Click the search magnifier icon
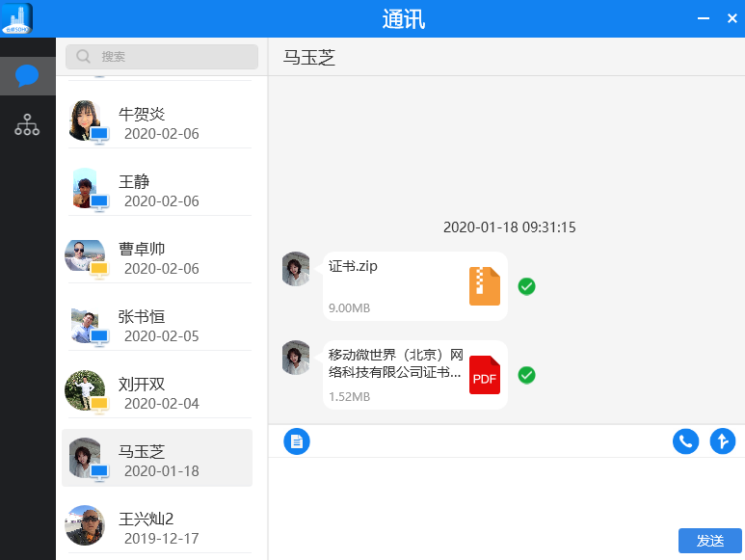The image size is (745, 560). point(83,57)
